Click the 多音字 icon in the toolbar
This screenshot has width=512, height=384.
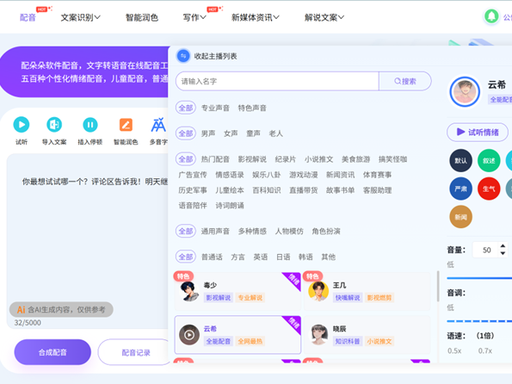tap(158, 125)
